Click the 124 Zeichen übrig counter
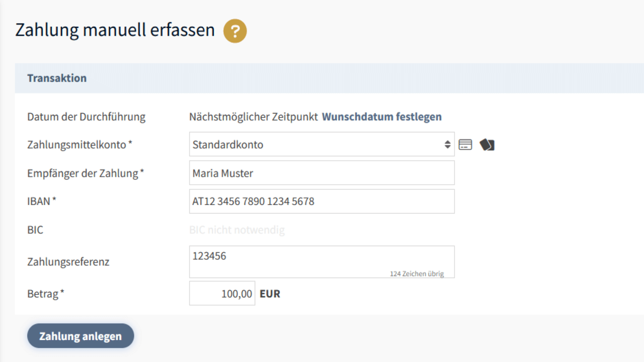 coord(417,274)
